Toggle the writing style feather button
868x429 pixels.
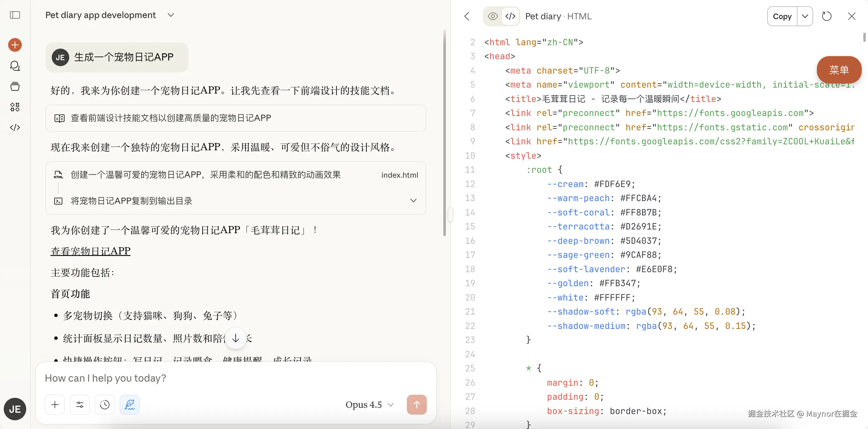coord(129,404)
